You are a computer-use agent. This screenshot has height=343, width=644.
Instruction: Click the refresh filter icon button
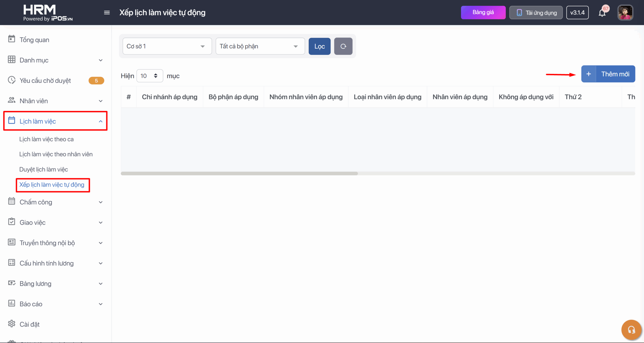coord(343,46)
